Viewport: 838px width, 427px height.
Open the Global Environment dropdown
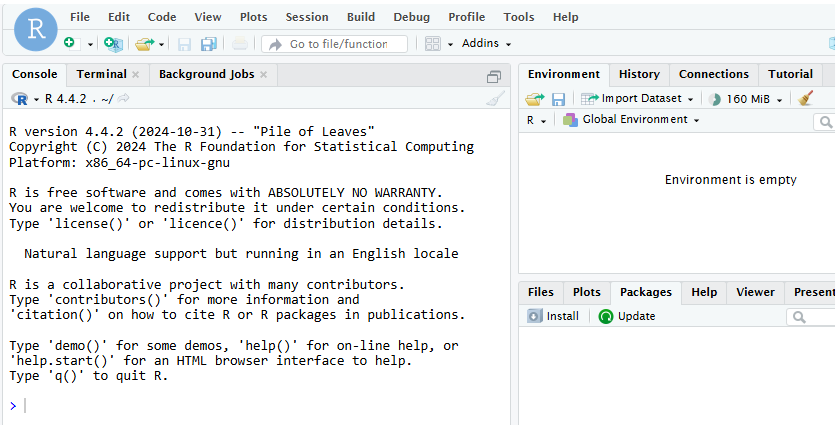[x=631, y=120]
